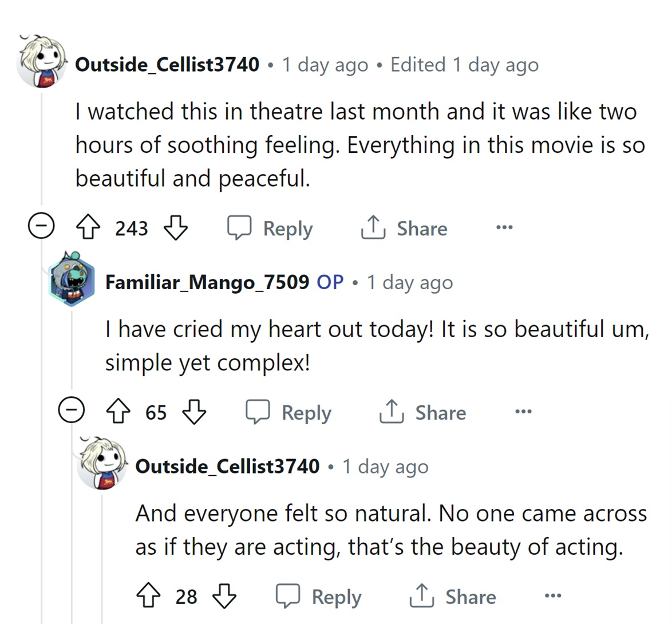The image size is (672, 624).
Task: Downvote the comment with 28 points
Action: [x=224, y=597]
